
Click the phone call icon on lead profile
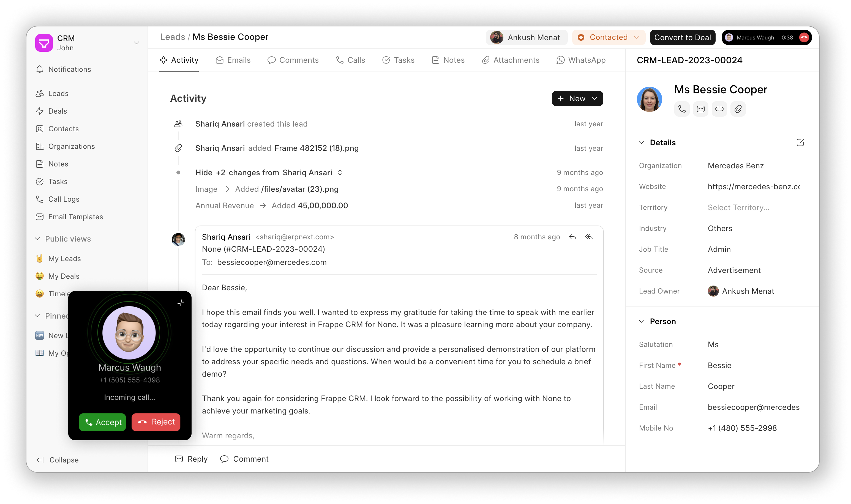tap(681, 109)
